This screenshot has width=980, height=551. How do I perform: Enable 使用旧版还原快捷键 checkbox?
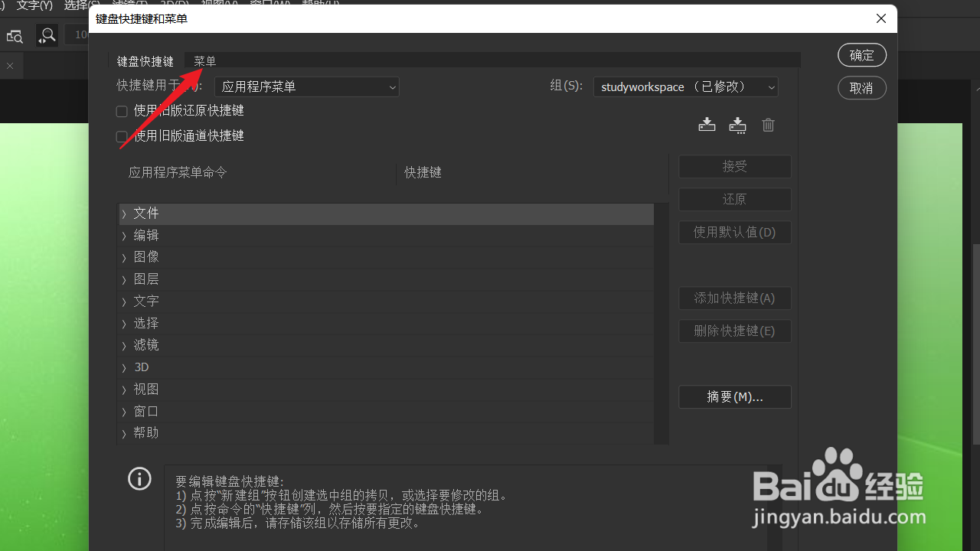tap(121, 110)
